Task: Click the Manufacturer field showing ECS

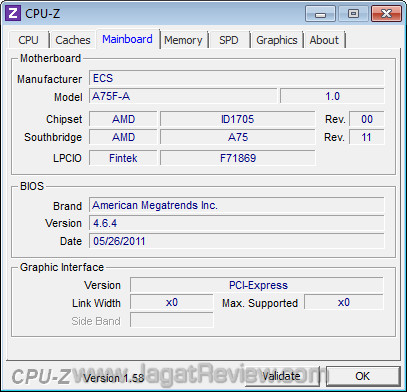Action: (237, 78)
